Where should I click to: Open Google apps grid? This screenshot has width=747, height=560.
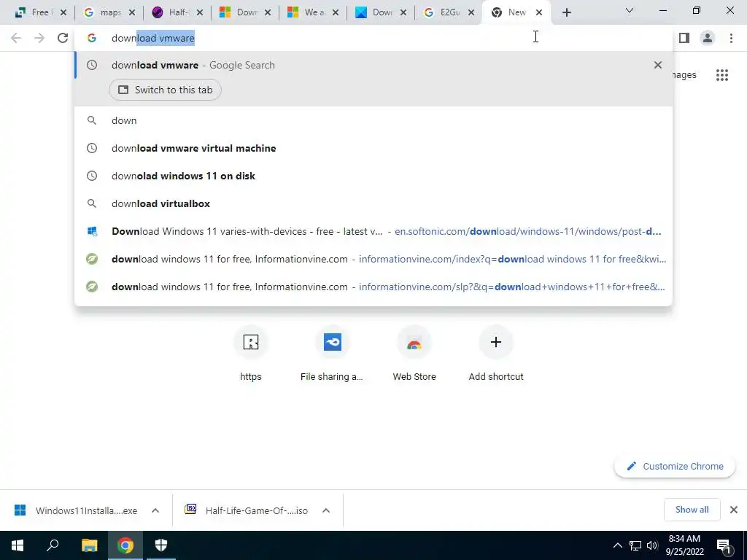[x=722, y=75]
